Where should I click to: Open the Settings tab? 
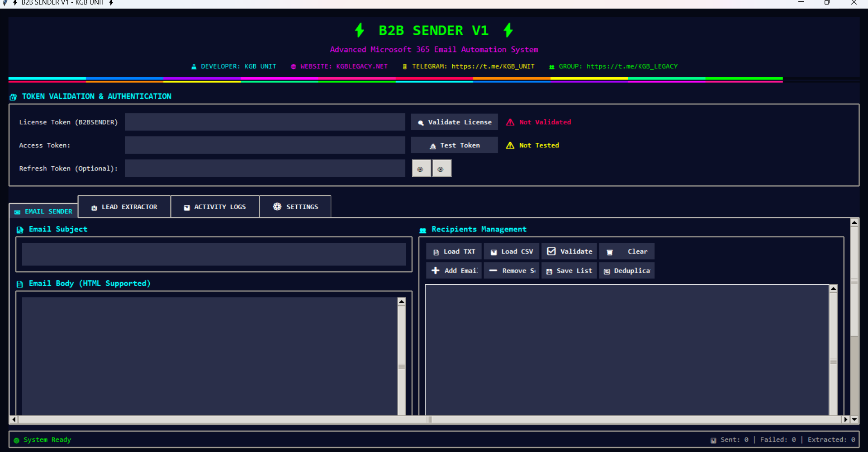point(295,207)
